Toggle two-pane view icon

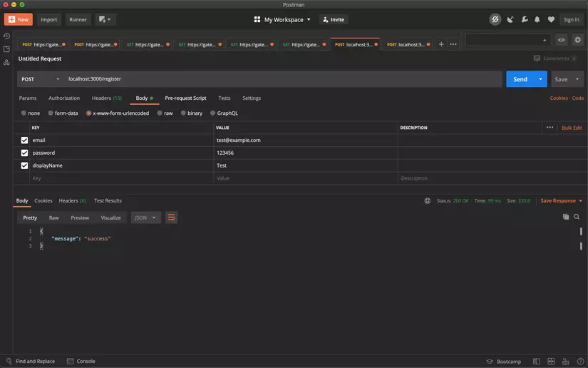click(551, 362)
